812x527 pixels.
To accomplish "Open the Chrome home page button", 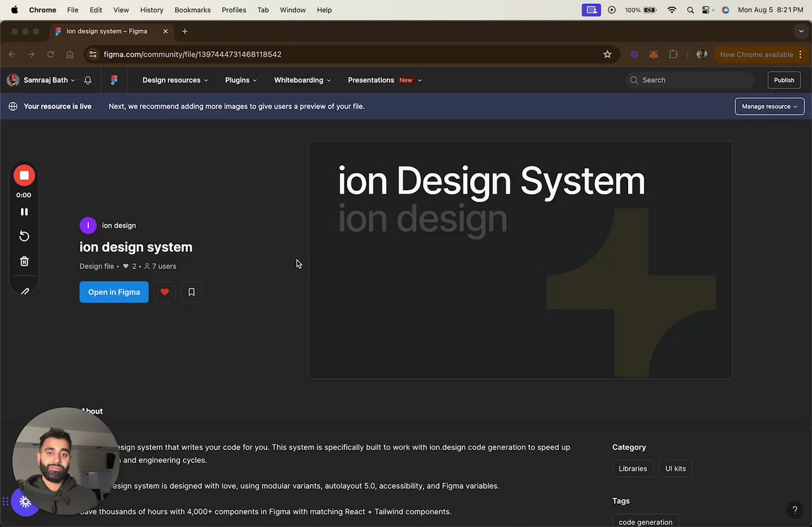I will click(70, 55).
